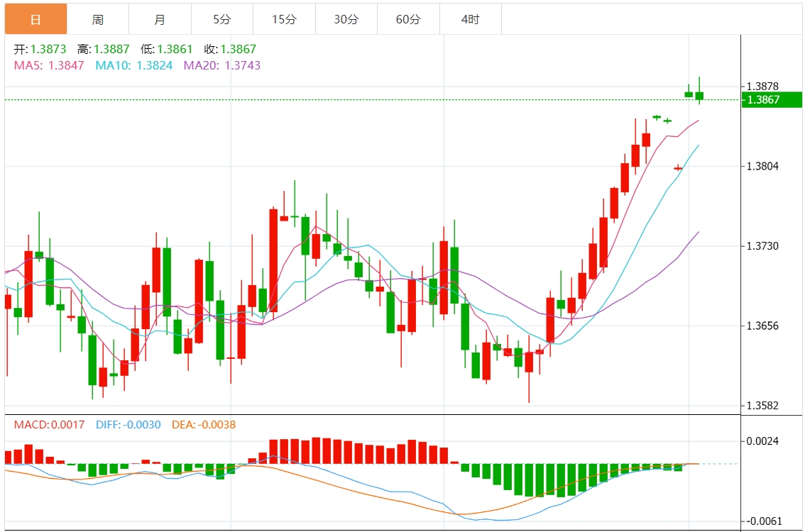Click the 1.3804 price axis label

point(762,166)
